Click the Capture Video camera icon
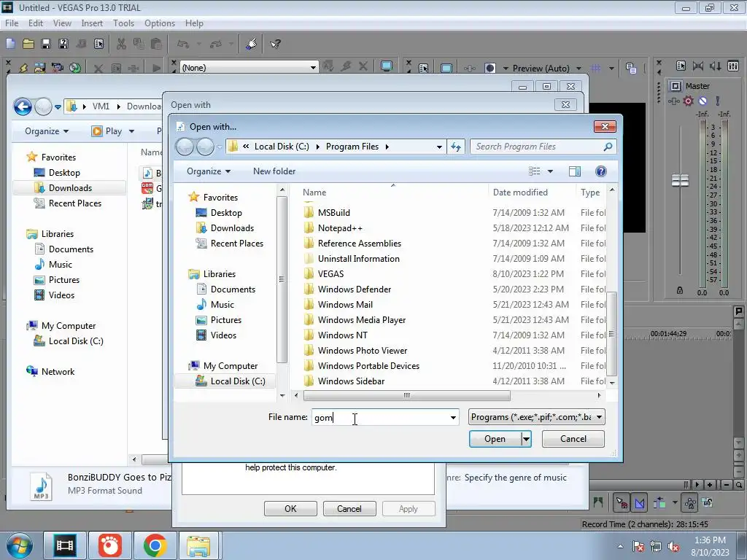 pos(57,68)
